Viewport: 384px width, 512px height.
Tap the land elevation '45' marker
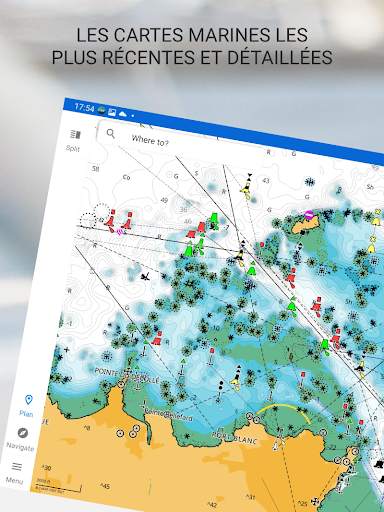106,487
